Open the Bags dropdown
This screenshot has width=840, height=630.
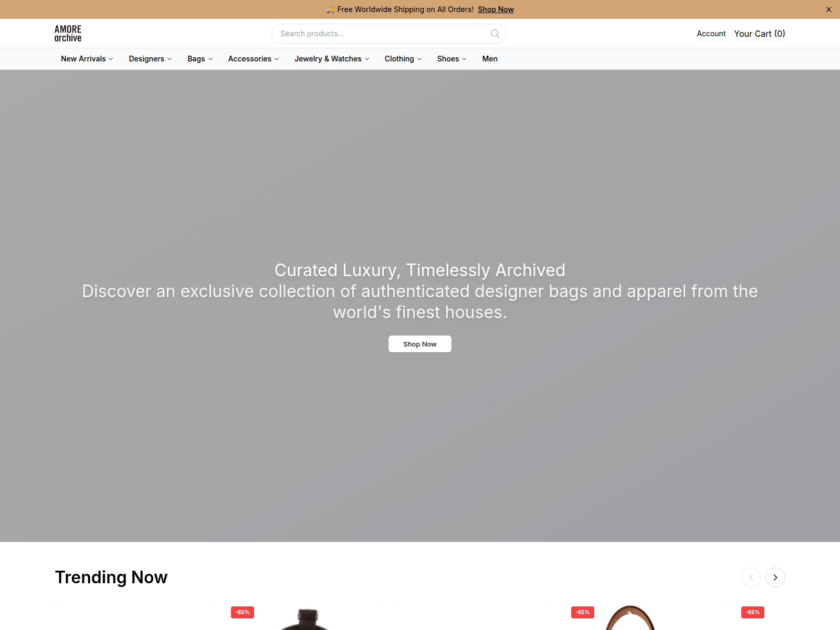200,59
